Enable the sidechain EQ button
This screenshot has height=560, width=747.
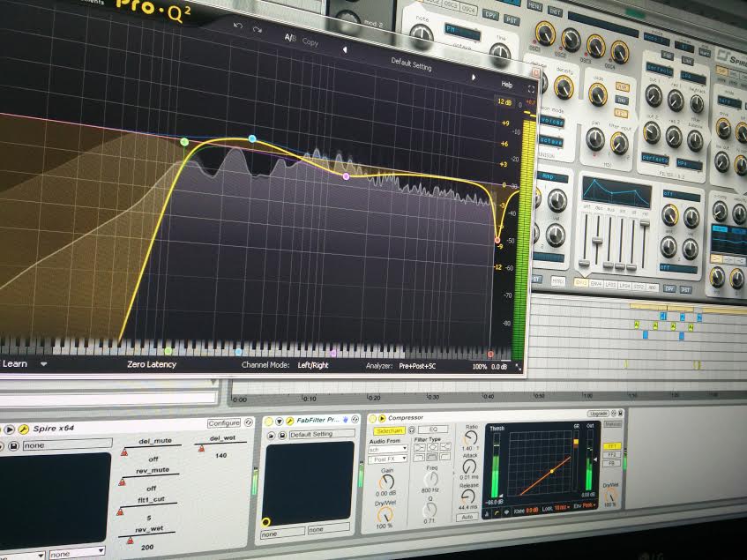point(434,429)
